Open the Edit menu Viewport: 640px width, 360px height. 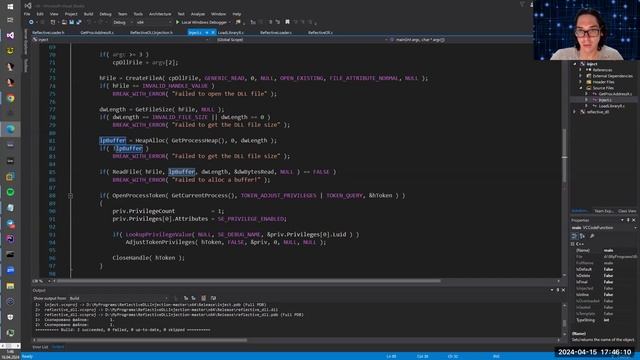point(40,14)
